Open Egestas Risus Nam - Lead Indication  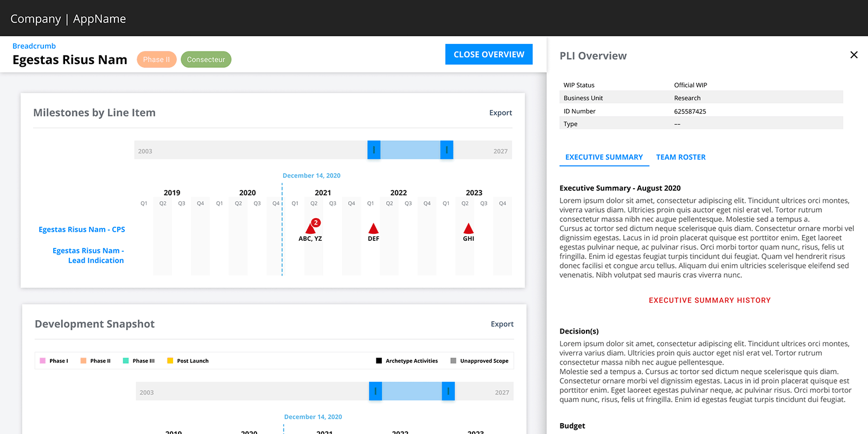[x=88, y=256]
